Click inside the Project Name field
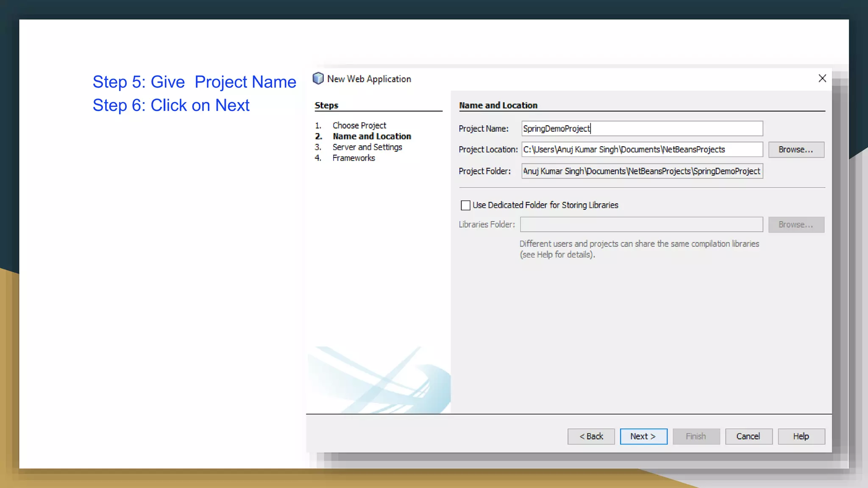This screenshot has height=488, width=868. coord(642,128)
